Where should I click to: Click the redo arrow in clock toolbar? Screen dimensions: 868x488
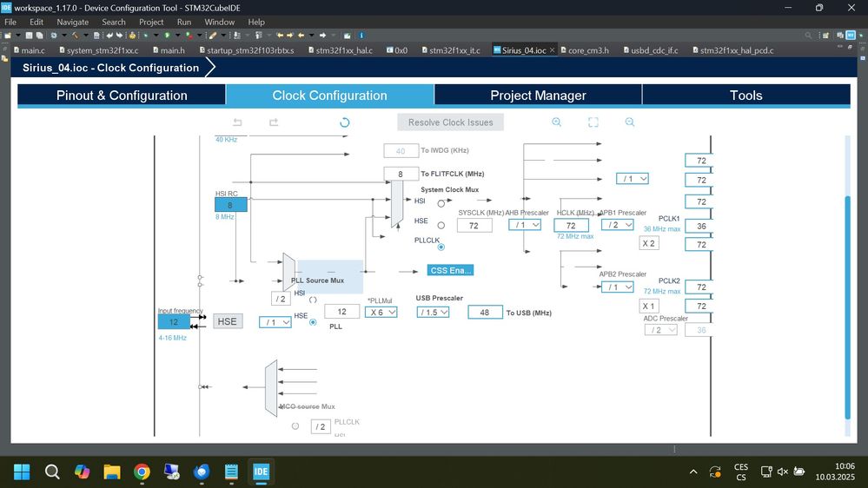(x=274, y=122)
